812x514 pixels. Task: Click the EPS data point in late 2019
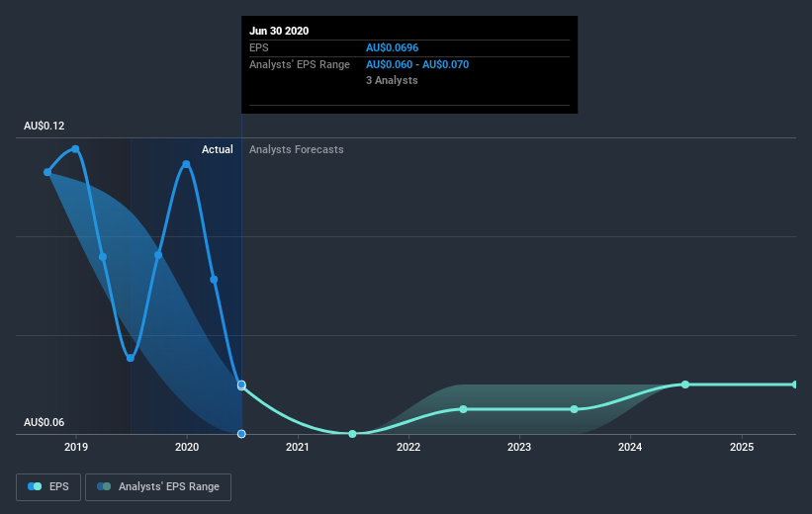tap(158, 255)
